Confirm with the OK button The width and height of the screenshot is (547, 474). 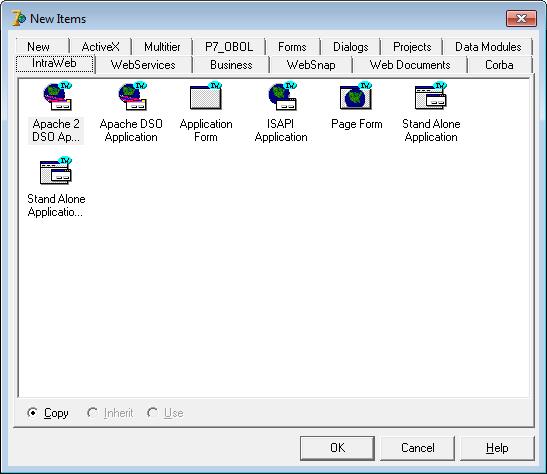[337, 448]
